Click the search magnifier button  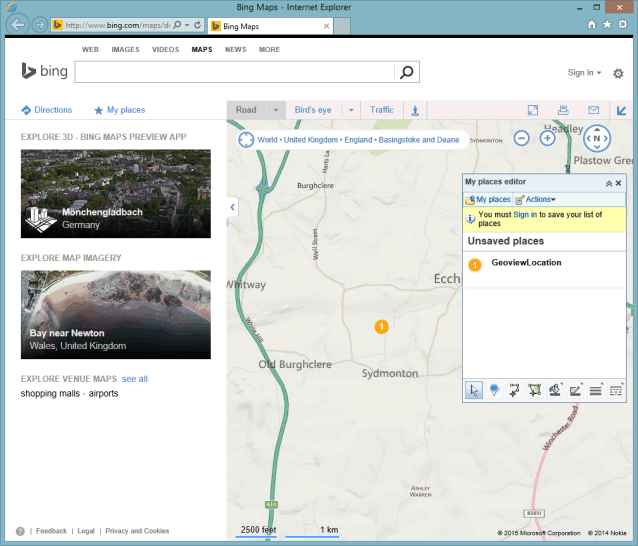[407, 72]
